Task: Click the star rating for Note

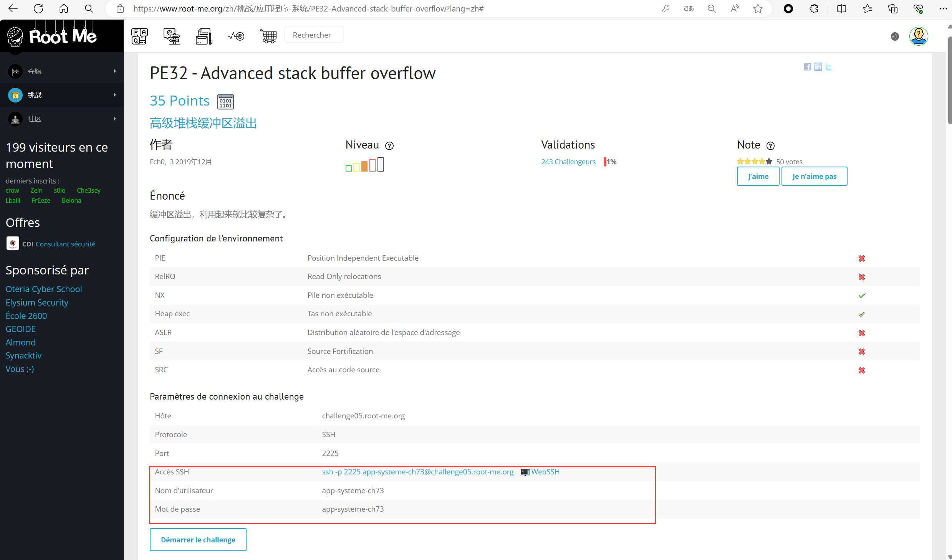Action: tap(755, 162)
